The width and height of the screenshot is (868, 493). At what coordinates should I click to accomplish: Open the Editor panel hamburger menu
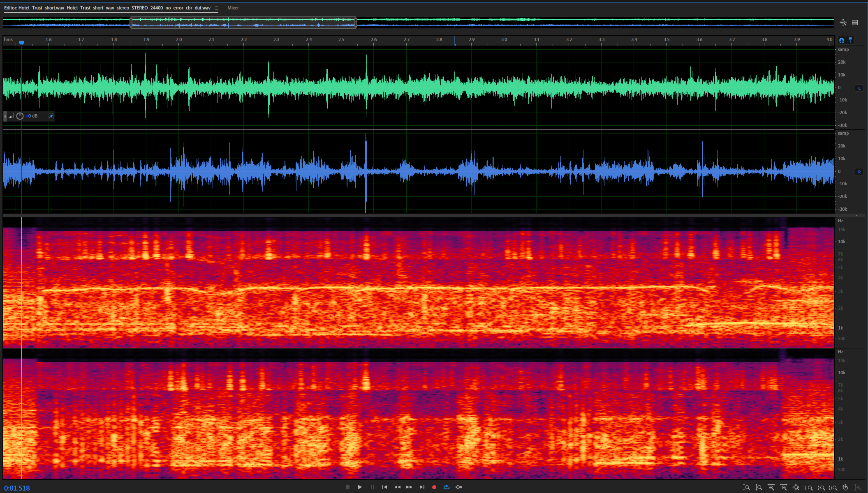(x=217, y=8)
